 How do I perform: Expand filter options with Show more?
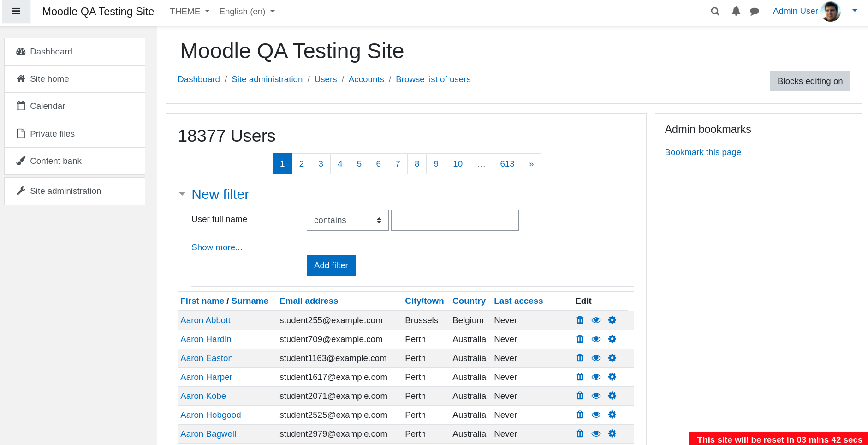pos(217,247)
